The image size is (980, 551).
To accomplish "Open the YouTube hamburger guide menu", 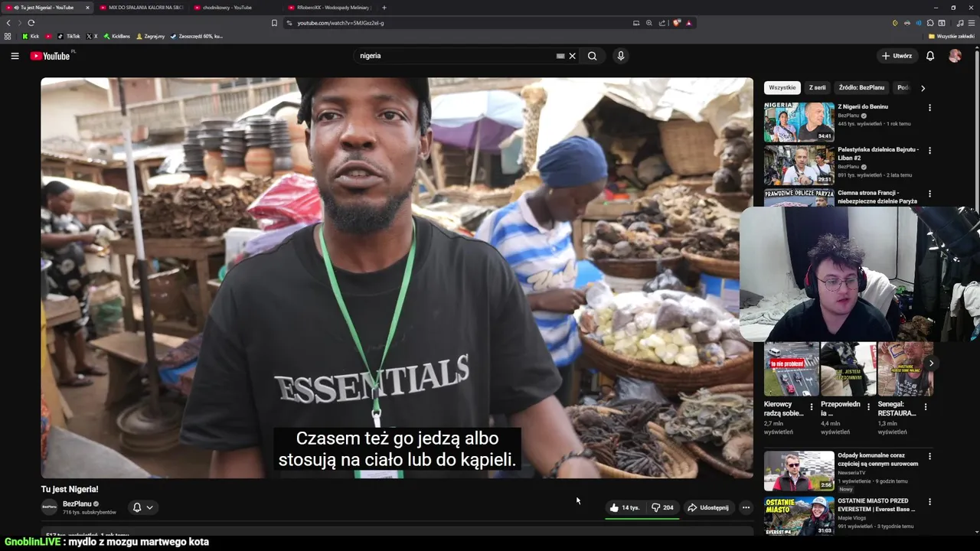I will 15,56.
